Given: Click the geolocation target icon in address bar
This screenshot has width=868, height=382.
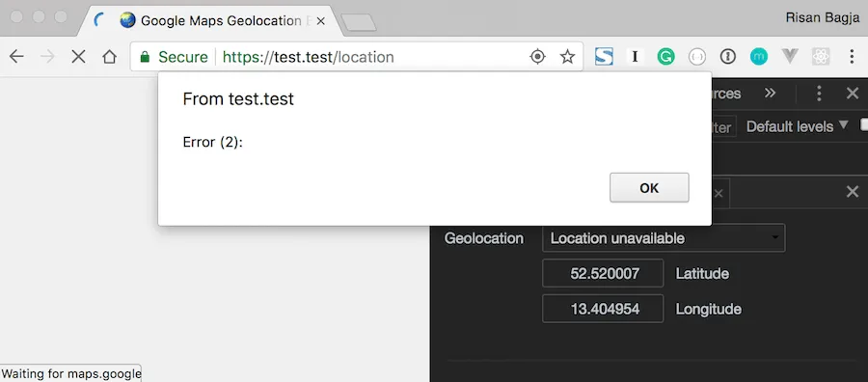Looking at the screenshot, I should pos(537,57).
